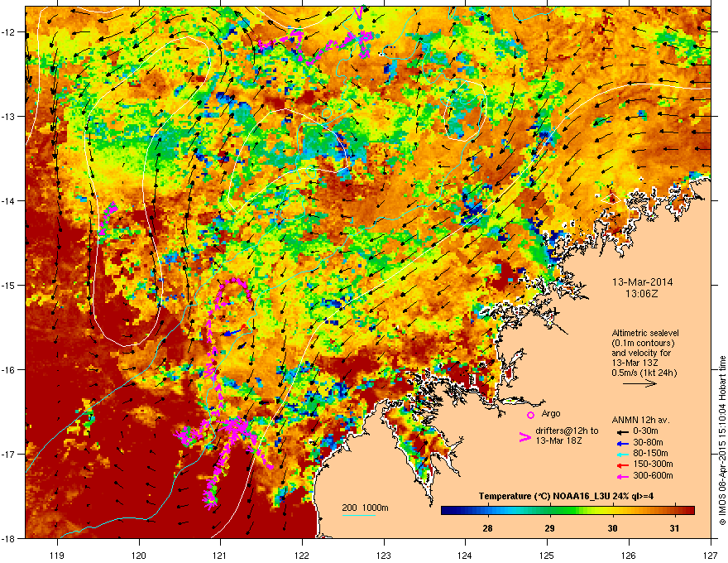728x563 pixels.
Task: Click the '(0.1m contours)' text
Action: pyautogui.click(x=643, y=343)
